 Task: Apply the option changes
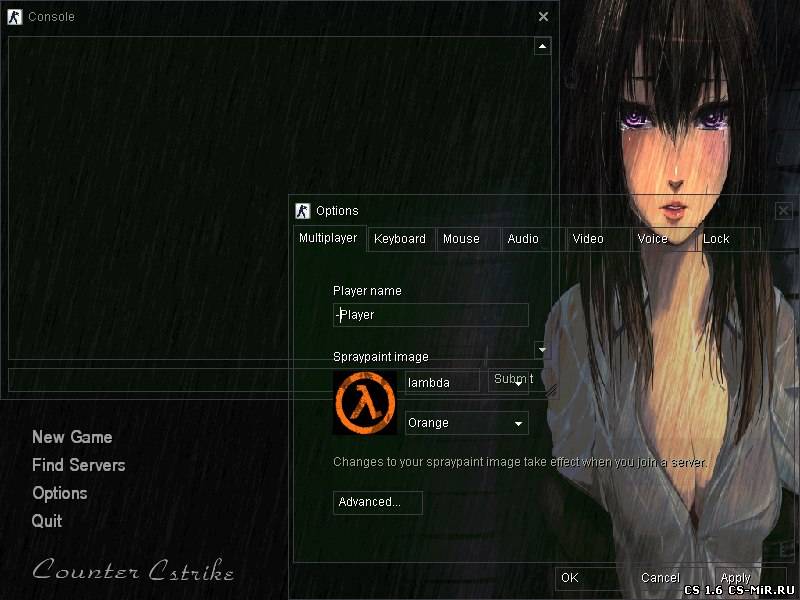pyautogui.click(x=749, y=578)
